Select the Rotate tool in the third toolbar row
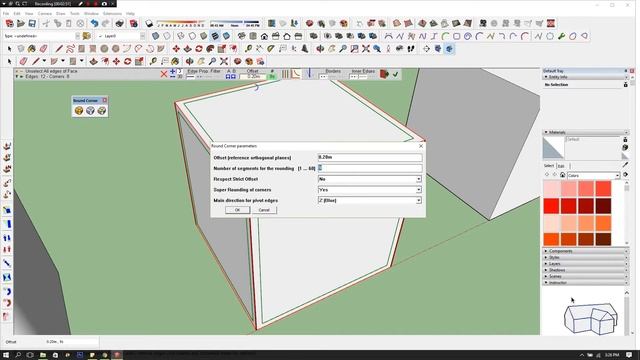This screenshot has height=360, width=640. [199, 49]
